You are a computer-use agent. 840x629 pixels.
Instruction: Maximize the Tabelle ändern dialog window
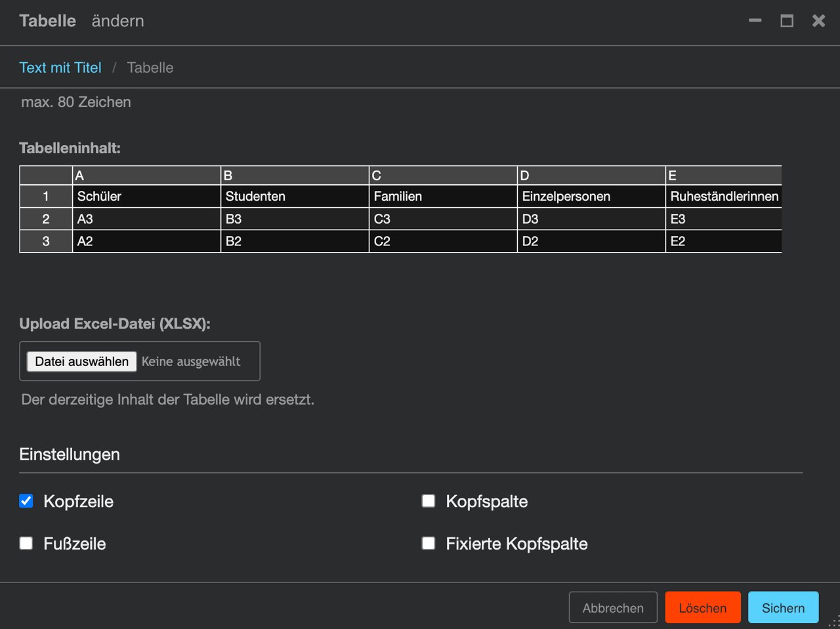(787, 21)
